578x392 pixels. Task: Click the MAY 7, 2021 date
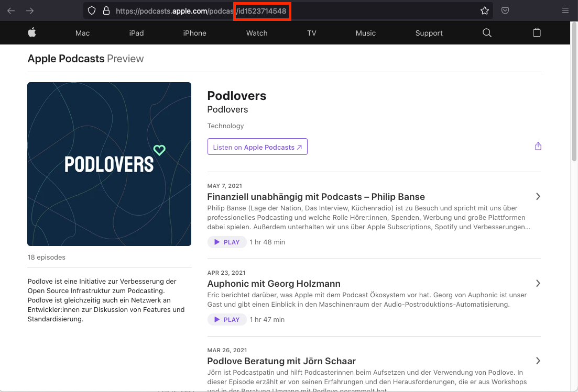[224, 186]
